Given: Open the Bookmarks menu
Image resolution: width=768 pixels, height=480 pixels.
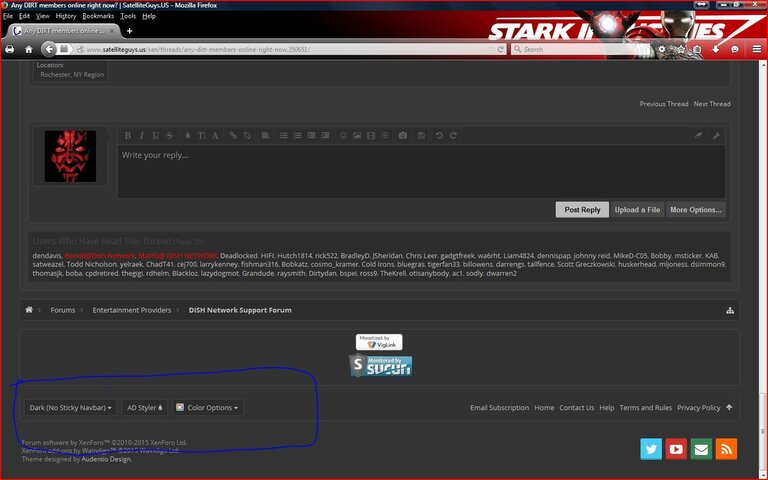Looking at the screenshot, I should coord(98,16).
